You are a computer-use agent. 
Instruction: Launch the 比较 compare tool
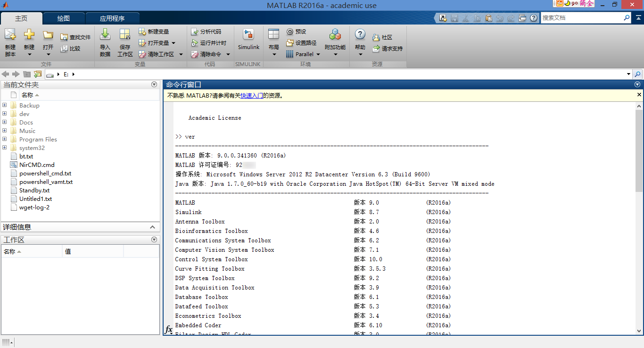(70, 49)
